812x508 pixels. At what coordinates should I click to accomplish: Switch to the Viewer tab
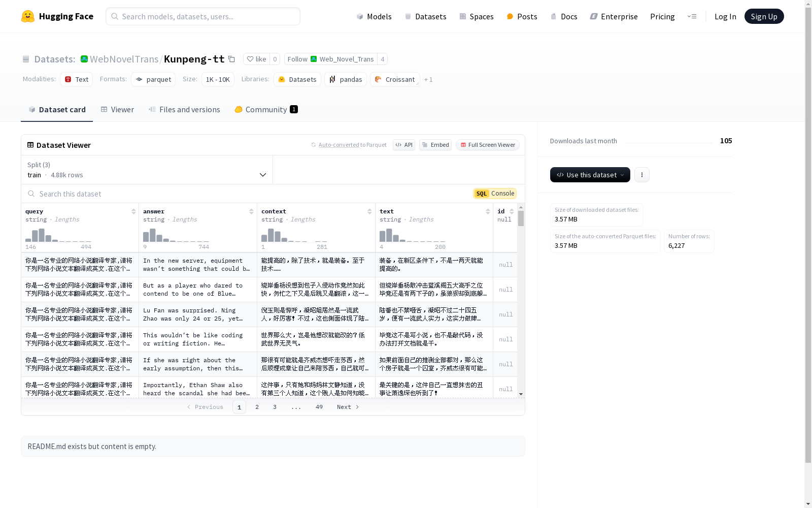pos(117,110)
